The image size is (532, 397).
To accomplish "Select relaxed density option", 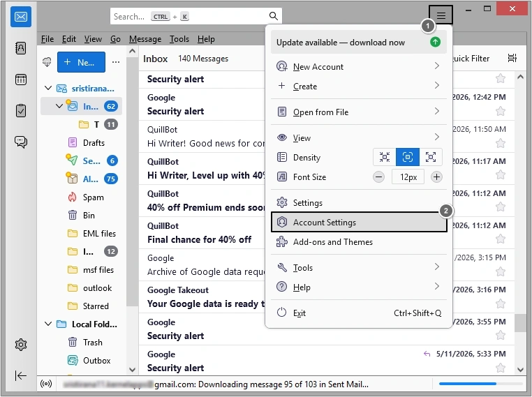I will tap(431, 157).
